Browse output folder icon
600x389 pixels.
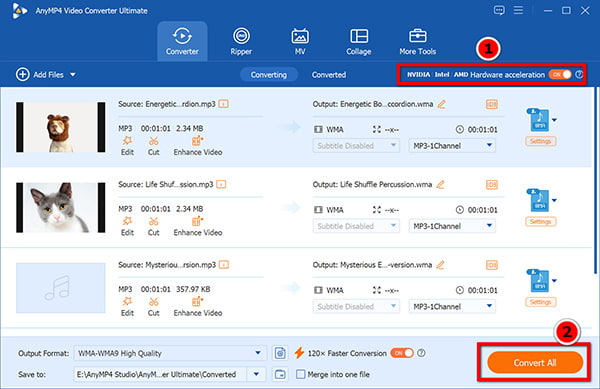280,374
